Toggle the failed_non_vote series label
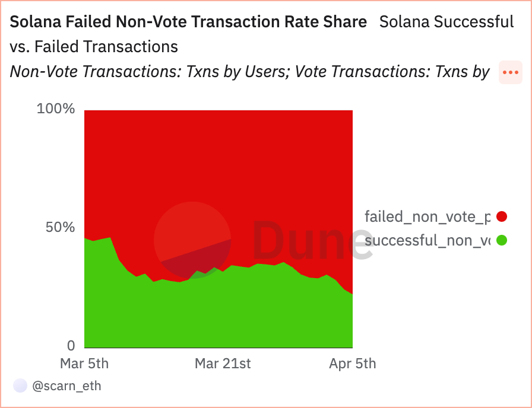This screenshot has height=408, width=532. point(427,216)
